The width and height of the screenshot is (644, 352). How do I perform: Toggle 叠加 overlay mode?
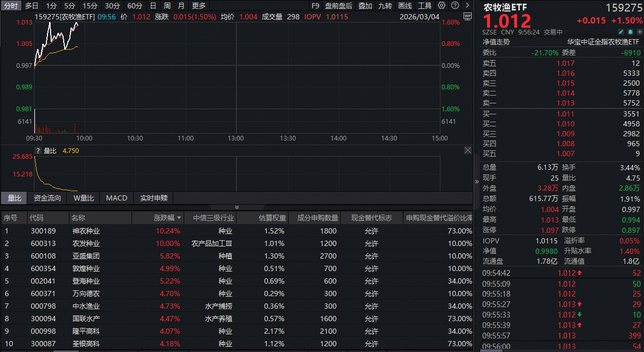point(365,5)
